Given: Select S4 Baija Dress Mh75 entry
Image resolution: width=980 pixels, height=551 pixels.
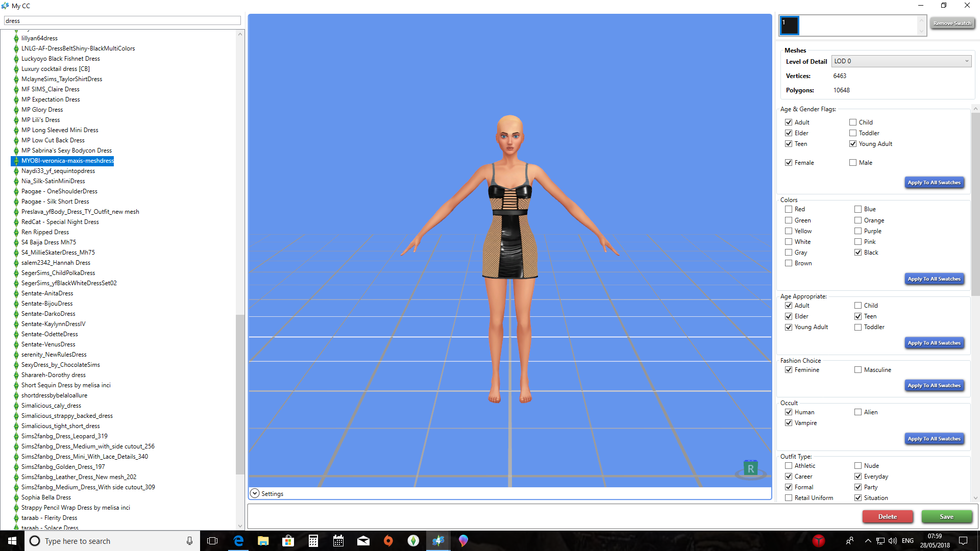Looking at the screenshot, I should click(48, 242).
